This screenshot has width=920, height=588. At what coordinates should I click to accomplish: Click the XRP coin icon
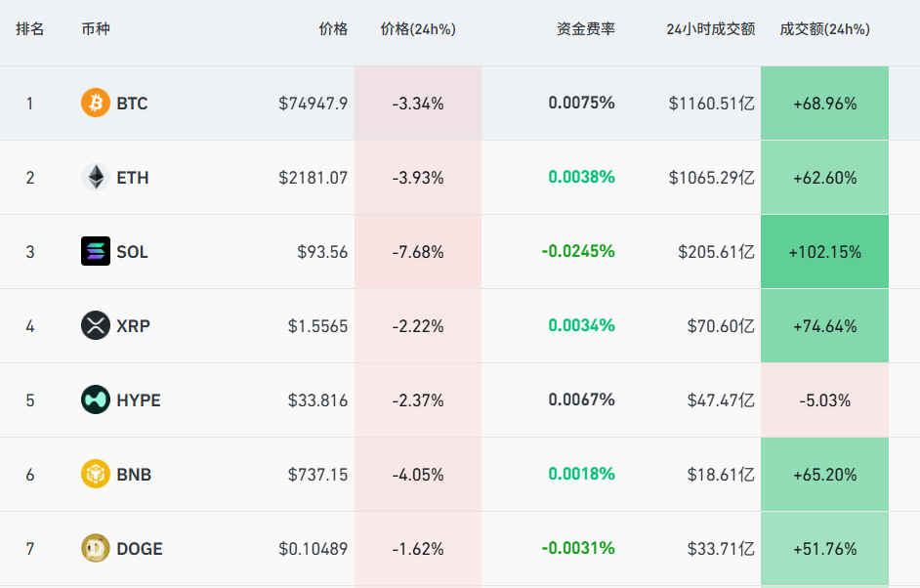(96, 325)
